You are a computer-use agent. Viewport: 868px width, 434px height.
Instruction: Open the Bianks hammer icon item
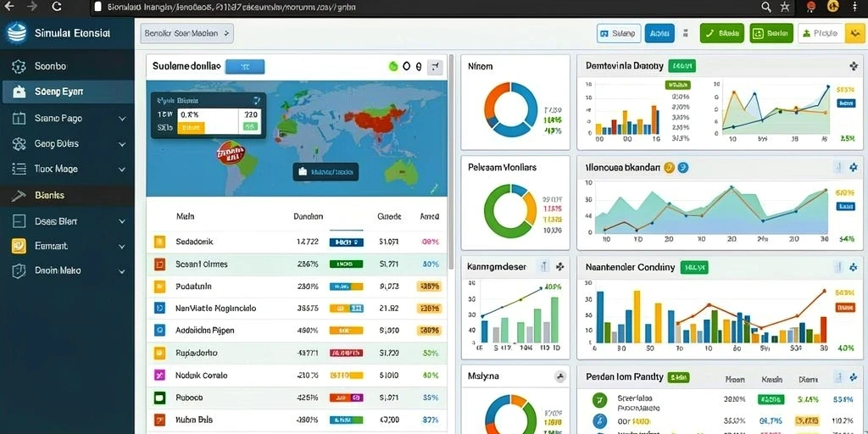tap(19, 196)
